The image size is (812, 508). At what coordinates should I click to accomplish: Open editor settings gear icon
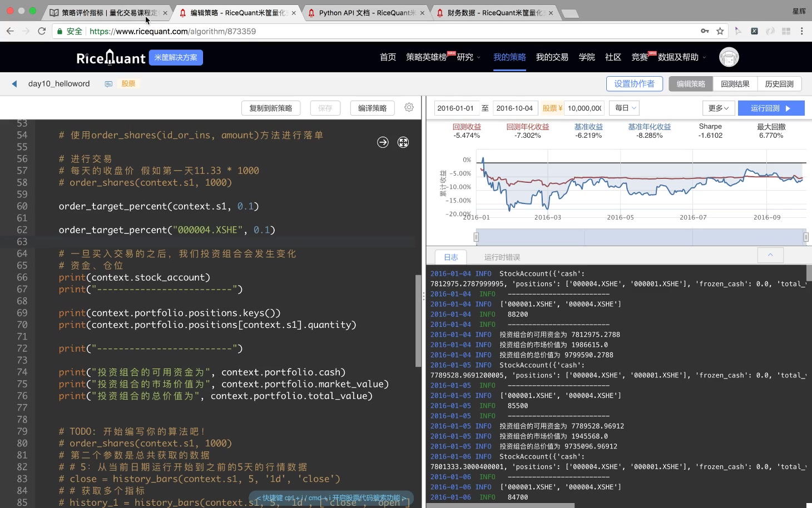click(x=409, y=107)
